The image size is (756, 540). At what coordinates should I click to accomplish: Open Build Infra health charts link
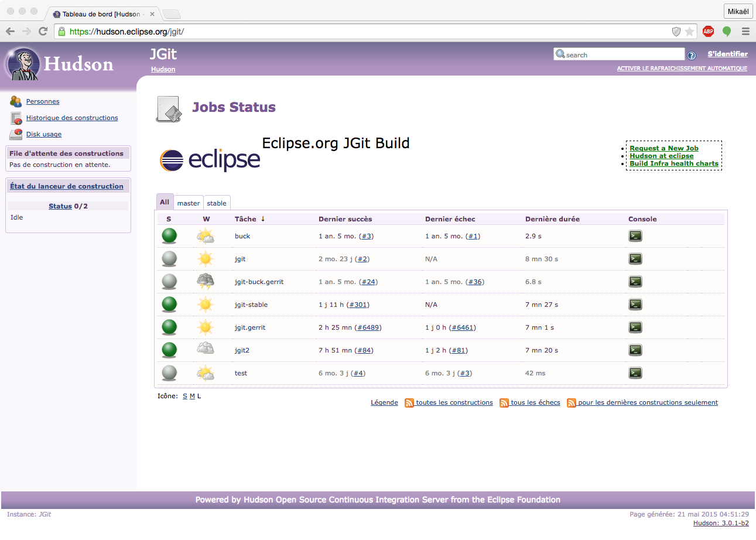tap(674, 163)
